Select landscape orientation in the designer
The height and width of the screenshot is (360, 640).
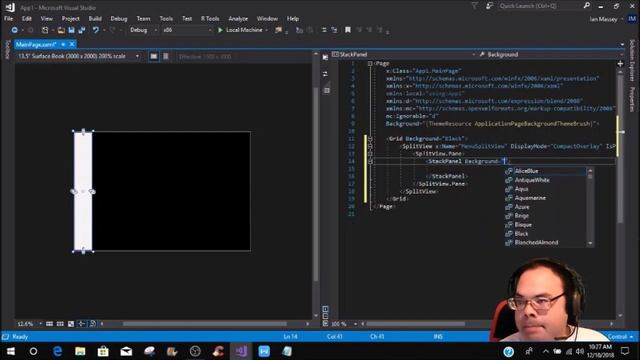pyautogui.click(x=153, y=56)
